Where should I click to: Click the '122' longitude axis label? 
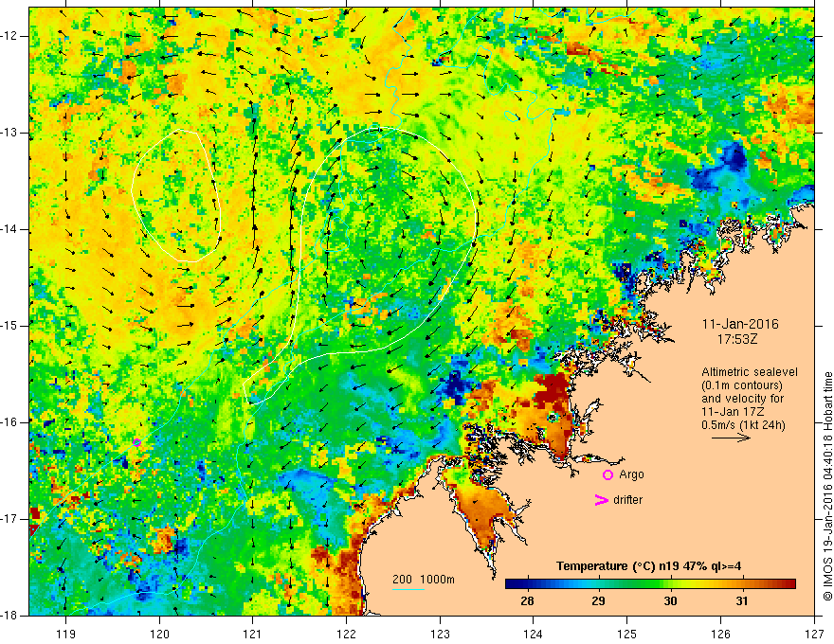tap(346, 634)
